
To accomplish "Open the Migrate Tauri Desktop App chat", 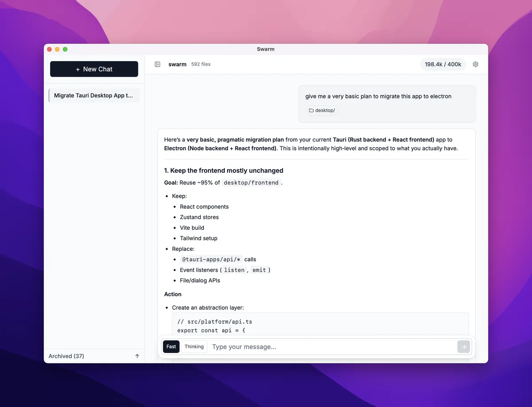I will [x=94, y=95].
